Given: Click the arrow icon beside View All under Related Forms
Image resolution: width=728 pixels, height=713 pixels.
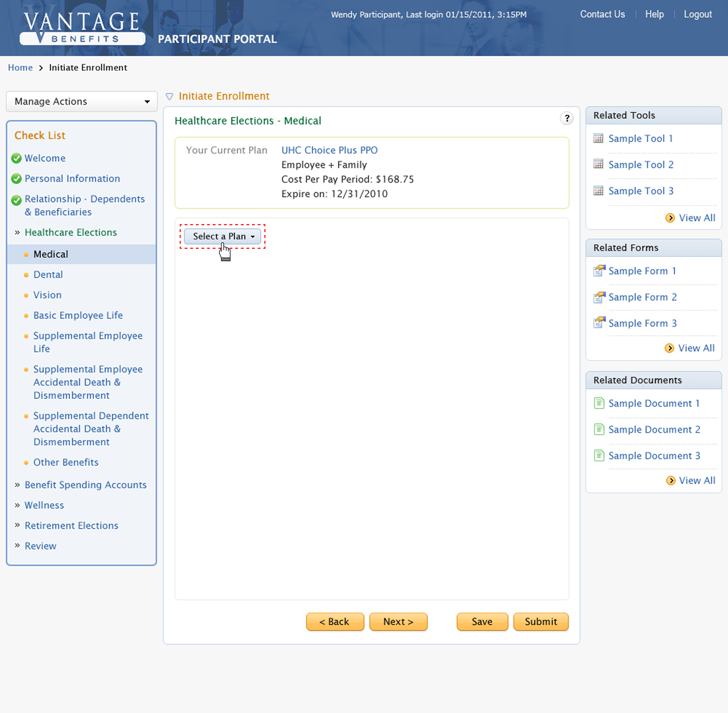Looking at the screenshot, I should click(669, 348).
